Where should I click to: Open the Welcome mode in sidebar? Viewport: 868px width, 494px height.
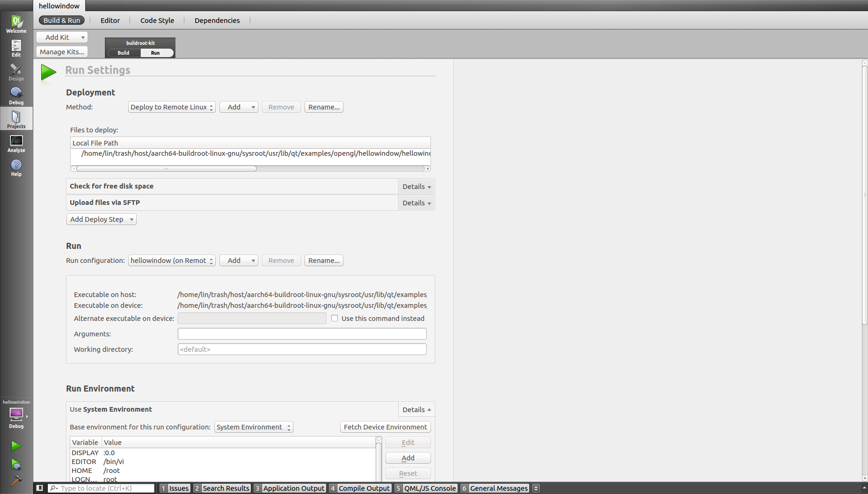tap(16, 23)
